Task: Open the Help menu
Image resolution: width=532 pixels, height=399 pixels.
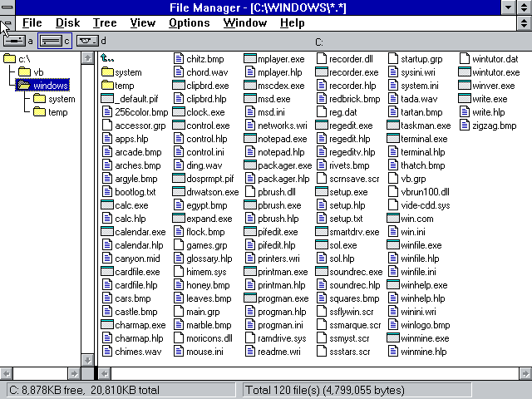Action: pyautogui.click(x=292, y=23)
